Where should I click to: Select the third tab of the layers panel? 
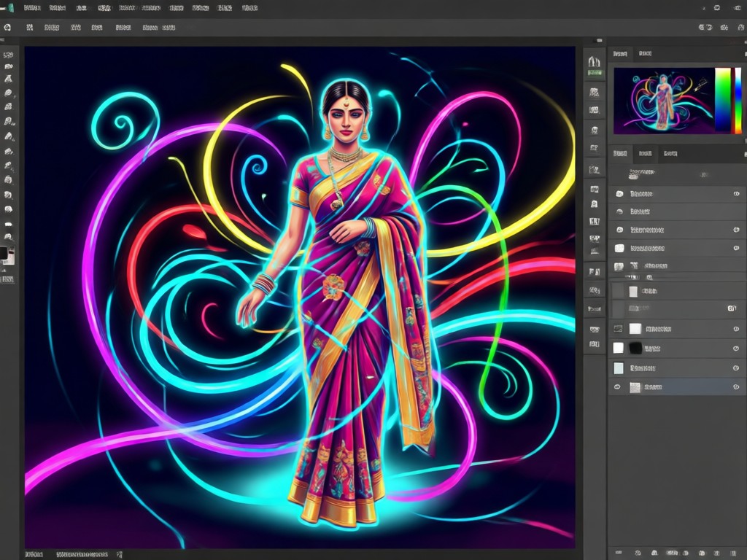[x=670, y=153]
